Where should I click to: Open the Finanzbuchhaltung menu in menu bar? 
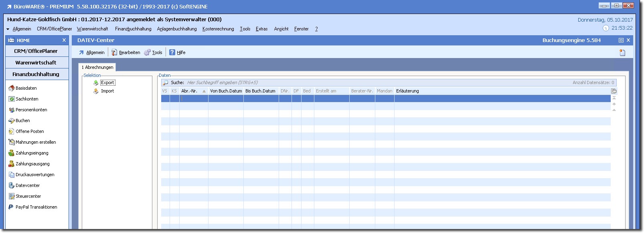pos(133,29)
